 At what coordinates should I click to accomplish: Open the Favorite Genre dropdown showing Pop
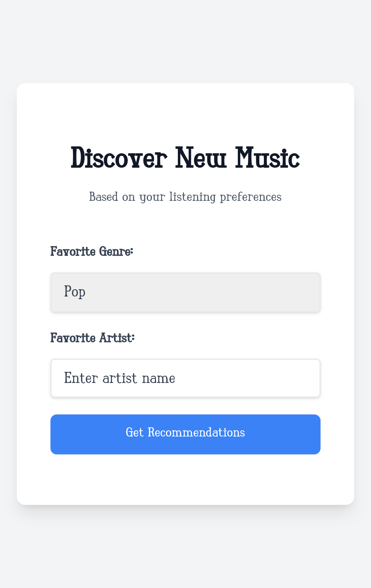[x=185, y=292]
